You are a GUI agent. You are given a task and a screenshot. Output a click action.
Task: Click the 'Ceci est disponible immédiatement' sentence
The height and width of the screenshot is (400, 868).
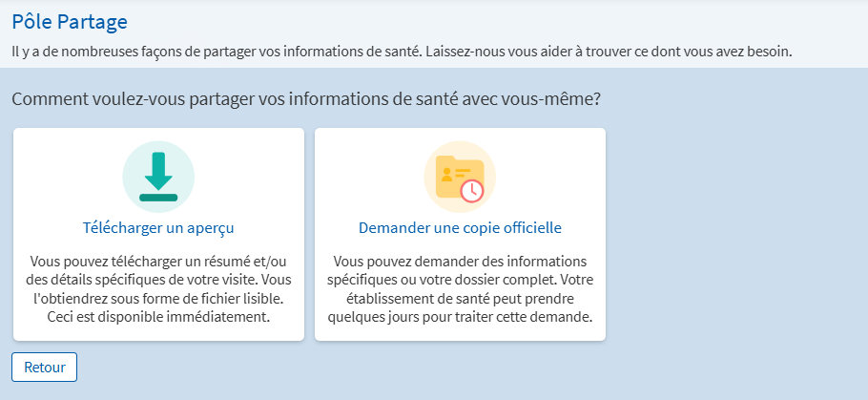(x=158, y=317)
